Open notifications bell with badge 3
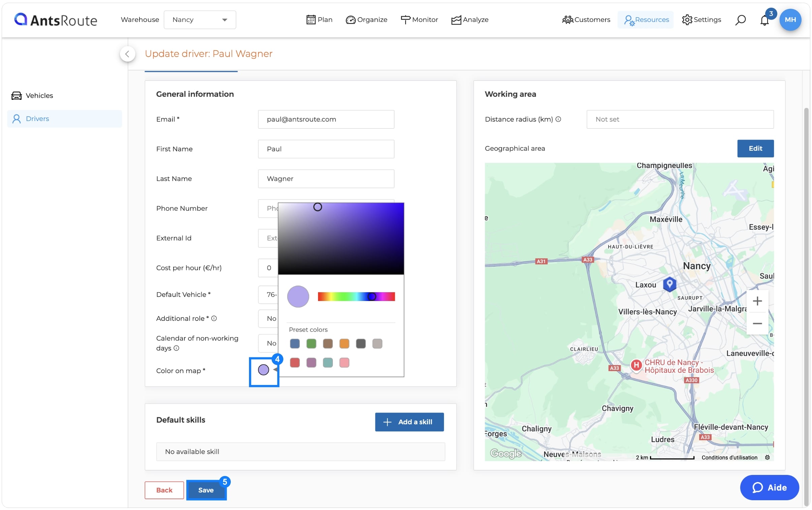Image resolution: width=812 pixels, height=510 pixels. coord(764,20)
